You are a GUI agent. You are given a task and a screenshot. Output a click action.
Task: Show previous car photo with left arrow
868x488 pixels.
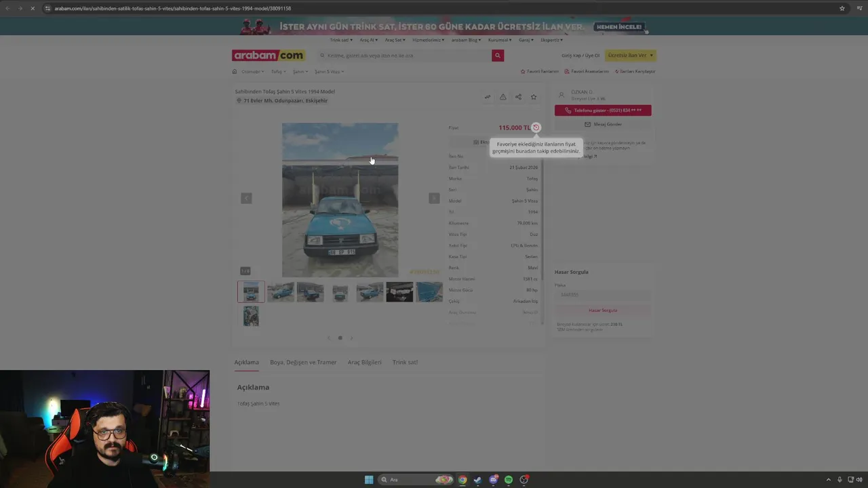click(246, 198)
